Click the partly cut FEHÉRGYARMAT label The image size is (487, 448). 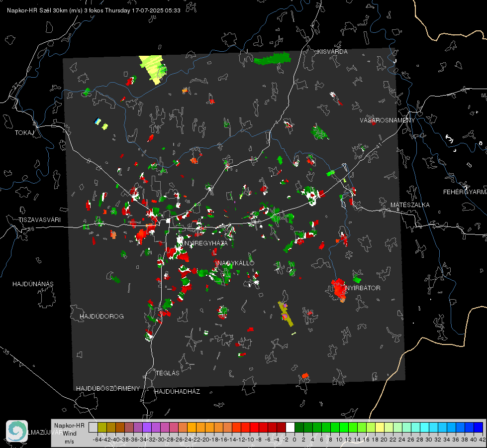click(x=465, y=192)
